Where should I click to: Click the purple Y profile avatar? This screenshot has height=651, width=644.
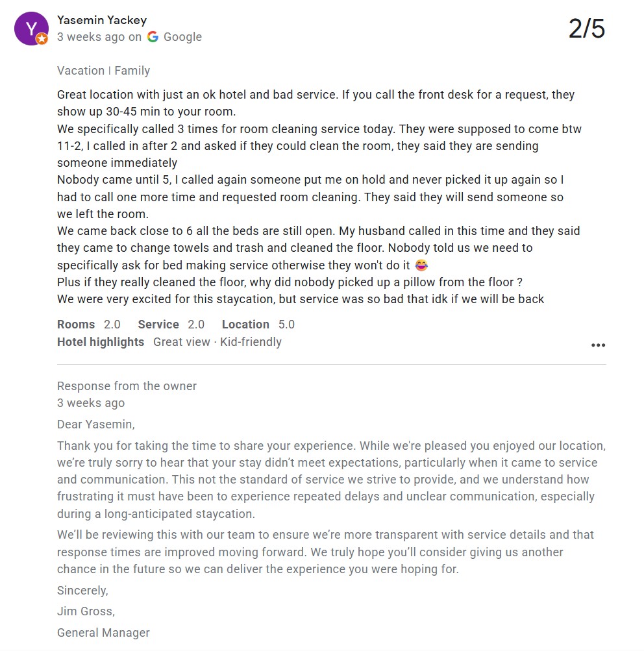point(31,29)
